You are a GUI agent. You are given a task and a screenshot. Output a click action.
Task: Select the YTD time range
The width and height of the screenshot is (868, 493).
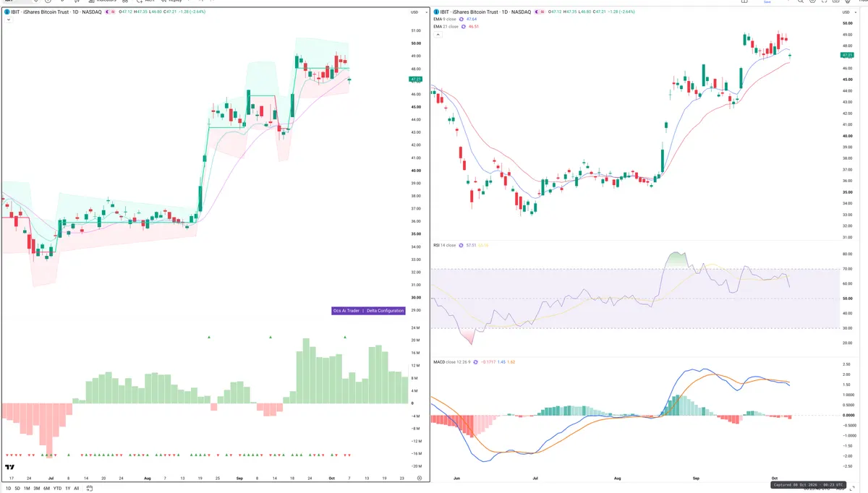click(57, 488)
